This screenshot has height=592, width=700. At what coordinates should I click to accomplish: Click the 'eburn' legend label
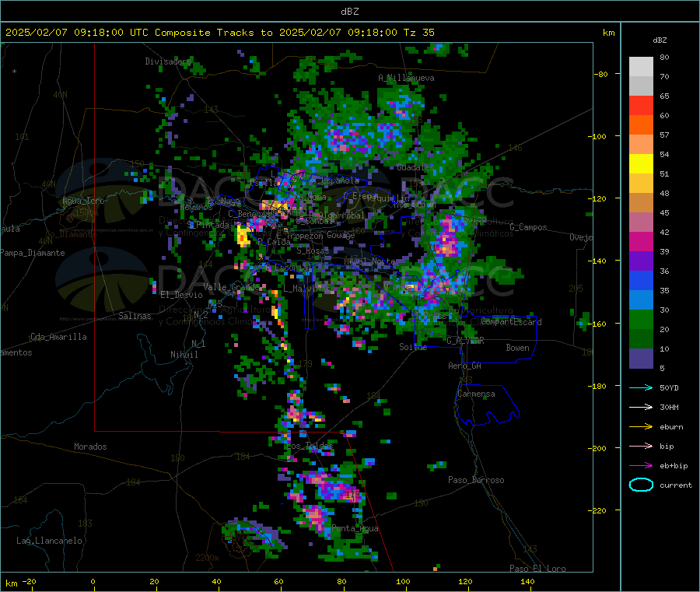point(671,427)
